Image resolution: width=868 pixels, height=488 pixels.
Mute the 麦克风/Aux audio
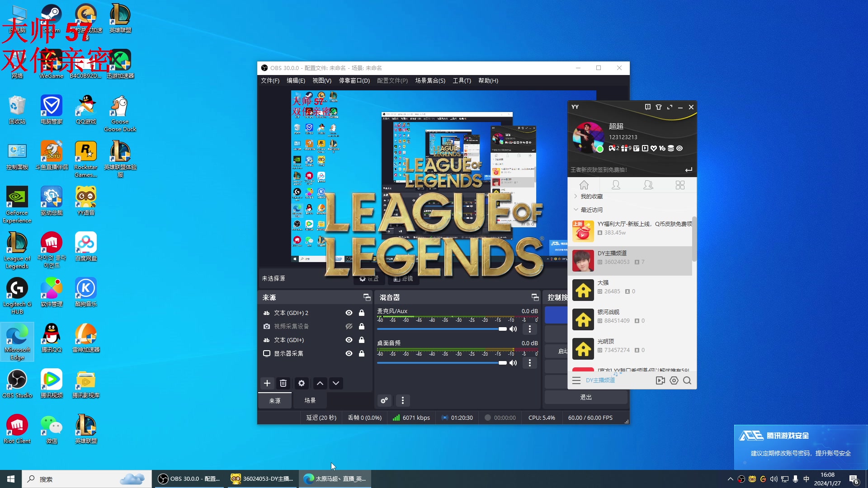[513, 329]
